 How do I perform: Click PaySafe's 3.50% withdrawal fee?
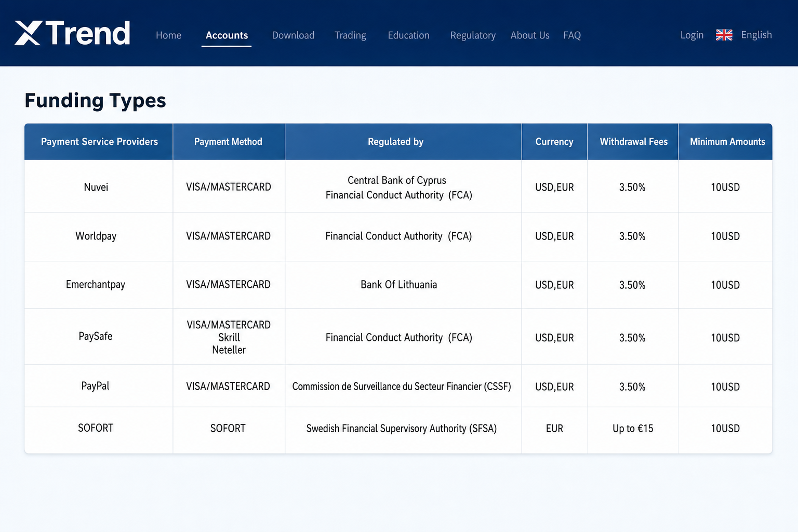click(x=632, y=338)
